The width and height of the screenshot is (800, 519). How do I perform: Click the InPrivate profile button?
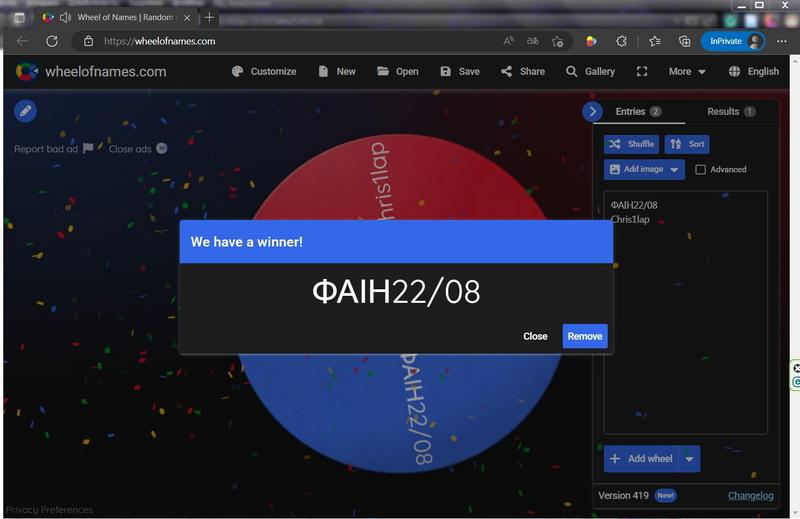coord(733,41)
